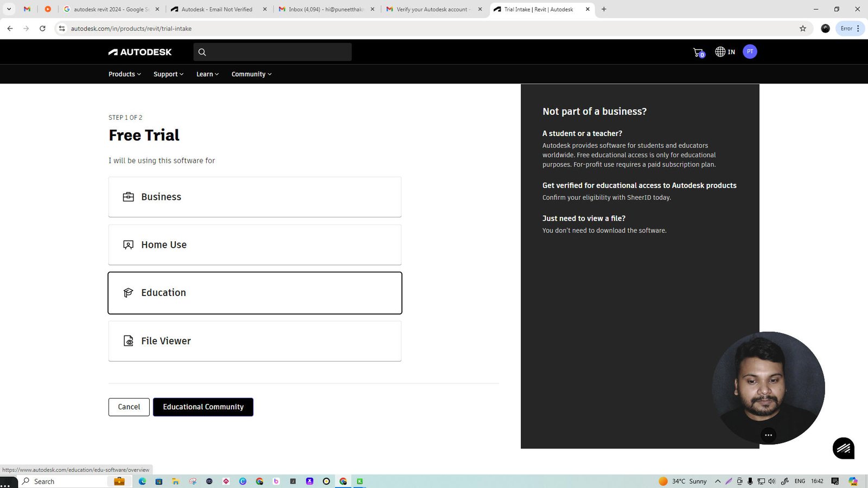Viewport: 868px width, 488px height.
Task: Click the round chat widget icon
Action: (844, 448)
